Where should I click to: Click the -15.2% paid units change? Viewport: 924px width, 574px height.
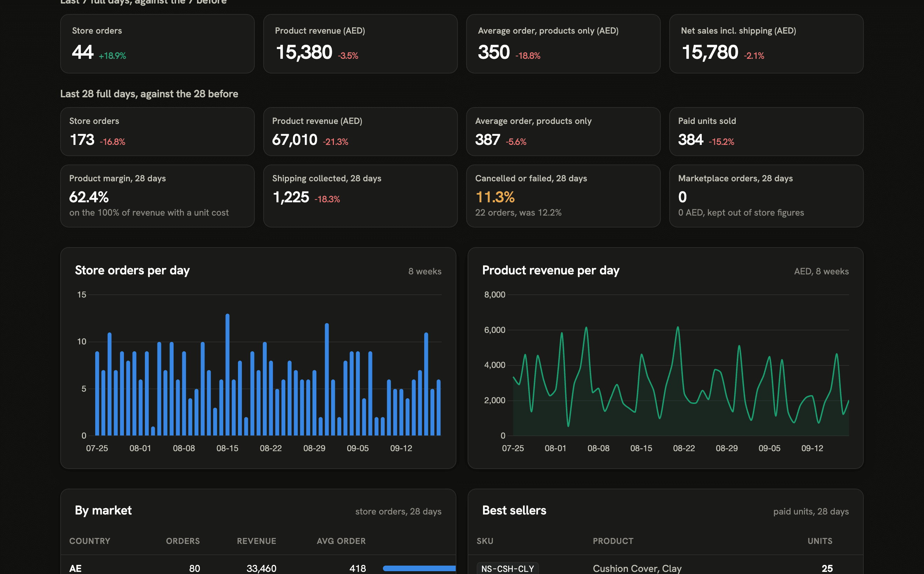click(x=721, y=142)
